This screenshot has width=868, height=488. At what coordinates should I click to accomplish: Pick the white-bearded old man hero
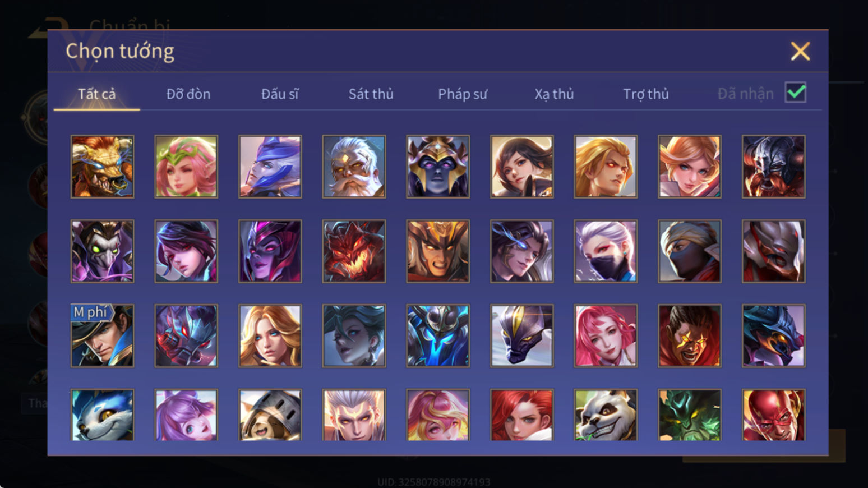[x=354, y=167]
